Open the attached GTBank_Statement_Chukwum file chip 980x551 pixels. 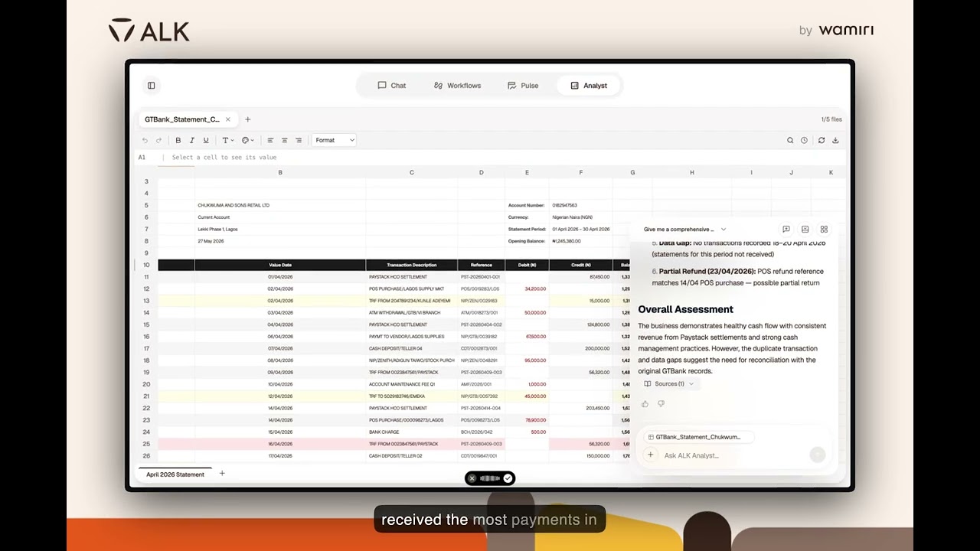coord(697,437)
